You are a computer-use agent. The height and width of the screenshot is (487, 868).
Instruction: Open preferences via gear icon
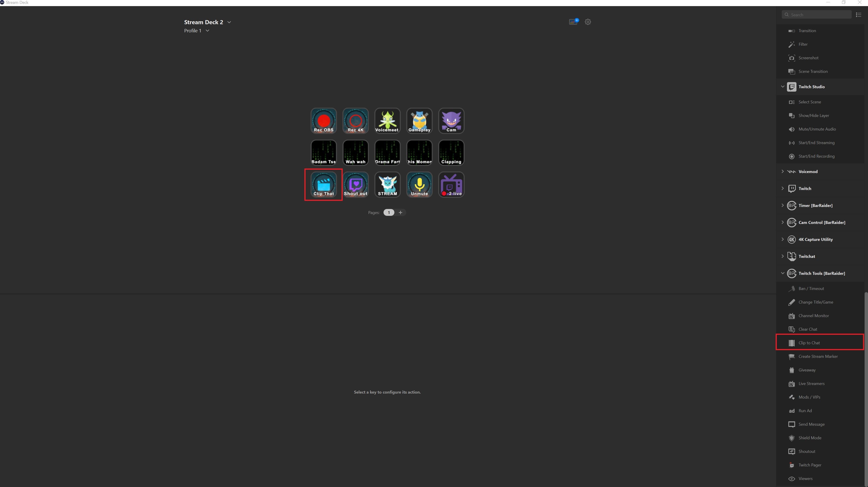588,22
